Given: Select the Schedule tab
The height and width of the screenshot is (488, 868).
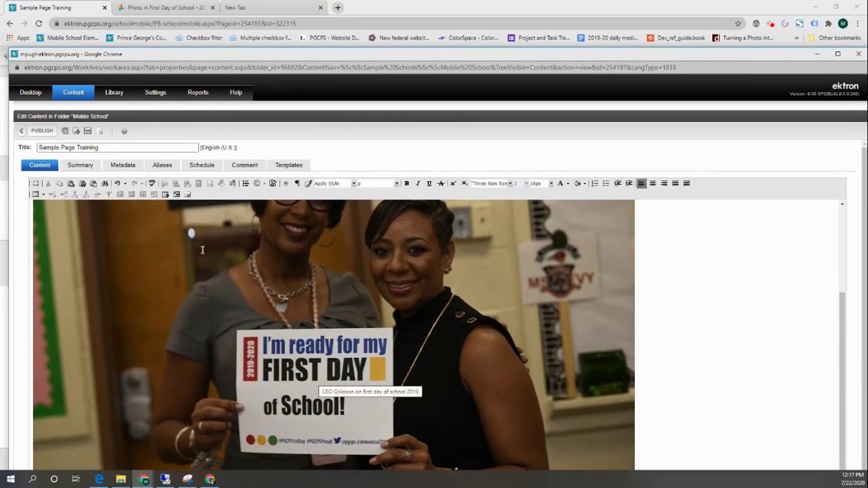Looking at the screenshot, I should coord(201,165).
